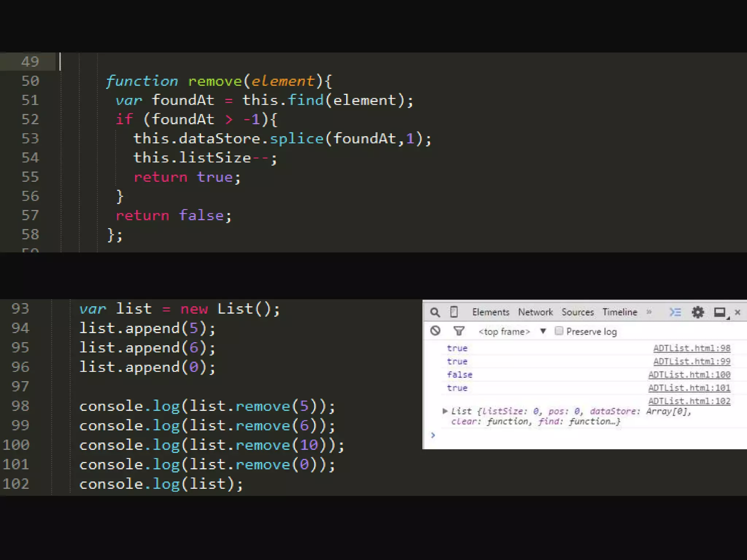Click 'var list = new List();' code line
The image size is (747, 560).
(x=180, y=309)
